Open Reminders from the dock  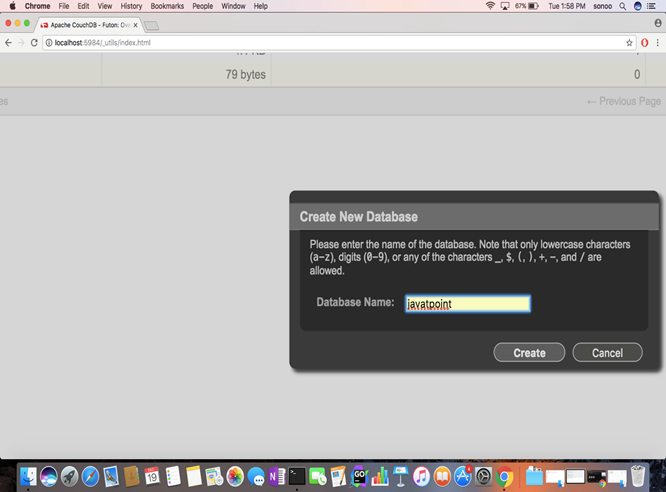pos(173,476)
